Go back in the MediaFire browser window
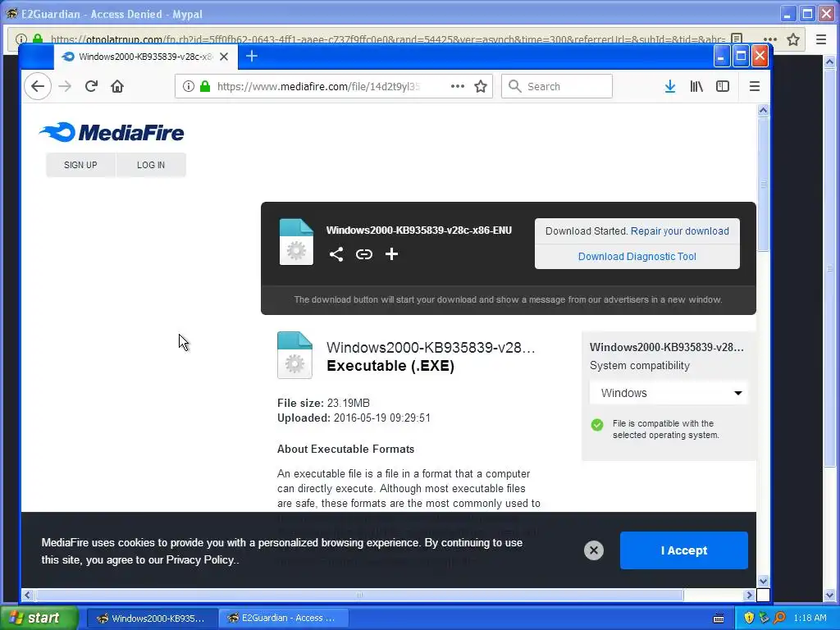This screenshot has height=630, width=840. click(38, 86)
